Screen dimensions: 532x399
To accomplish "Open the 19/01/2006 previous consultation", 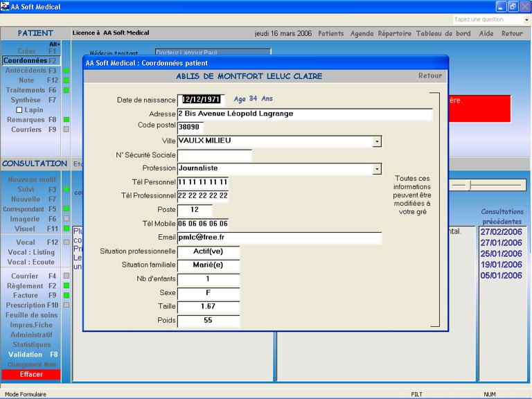I will [501, 265].
